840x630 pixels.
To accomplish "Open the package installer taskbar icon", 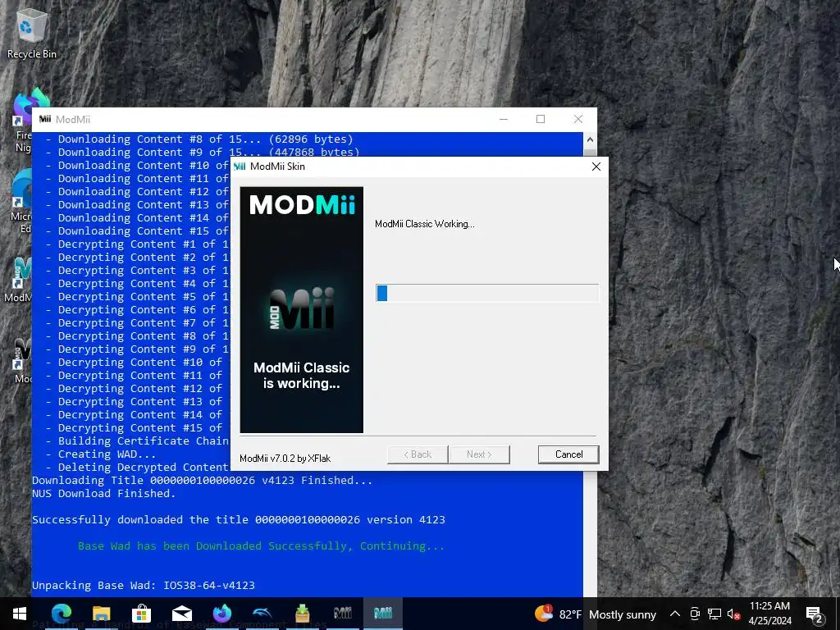I will tap(302, 614).
